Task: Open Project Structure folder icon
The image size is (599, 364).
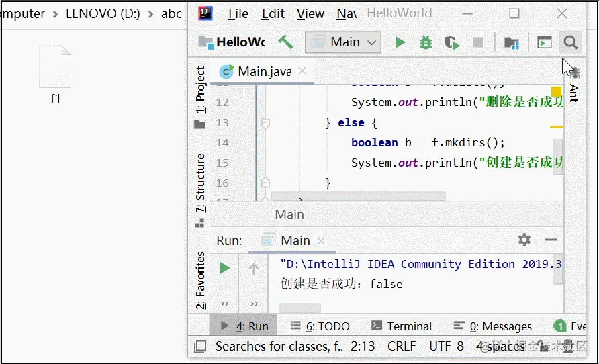Action: click(511, 42)
